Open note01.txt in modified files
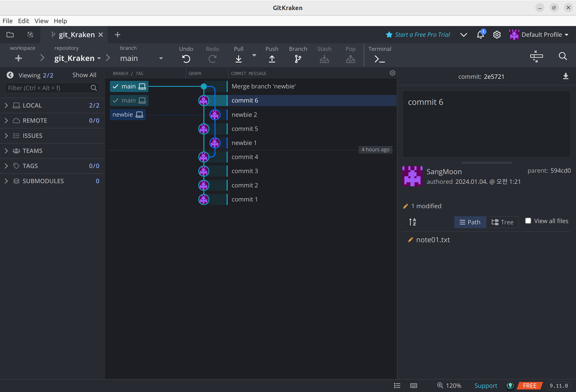Image resolution: width=576 pixels, height=392 pixels. 433,240
